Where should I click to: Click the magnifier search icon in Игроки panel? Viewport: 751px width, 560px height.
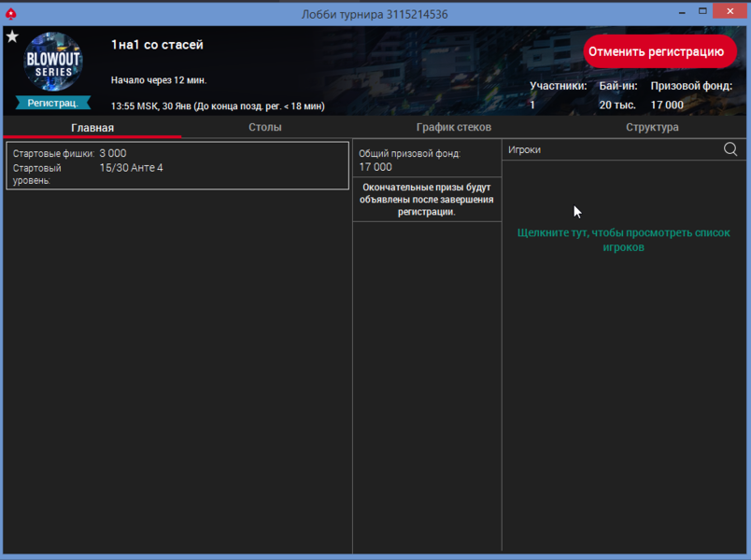pos(730,149)
